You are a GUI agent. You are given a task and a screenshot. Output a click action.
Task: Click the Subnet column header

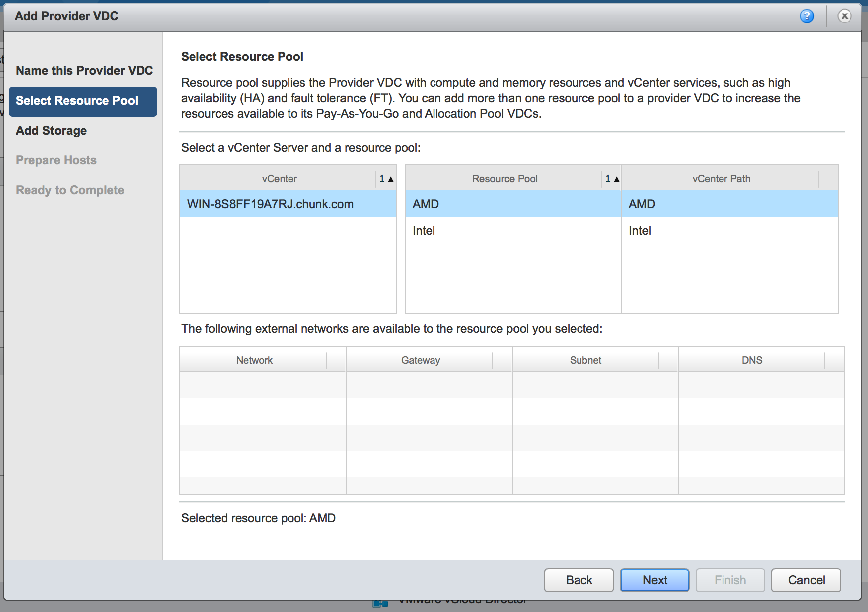click(x=585, y=360)
